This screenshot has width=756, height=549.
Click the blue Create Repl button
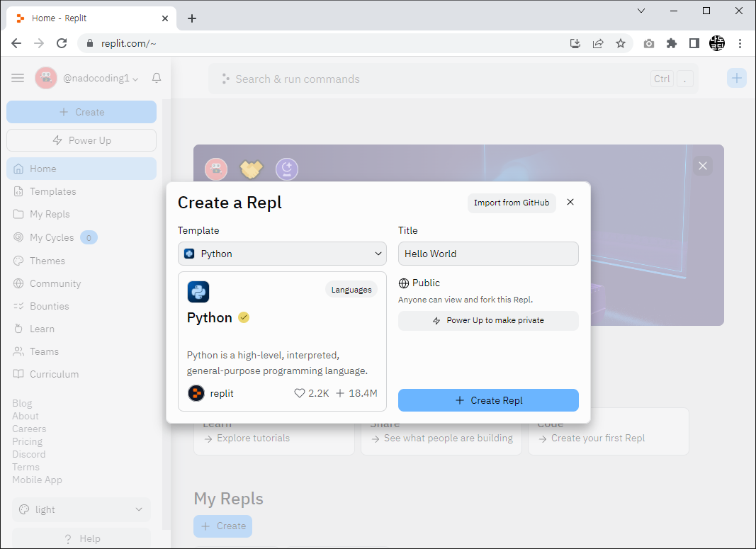(488, 400)
